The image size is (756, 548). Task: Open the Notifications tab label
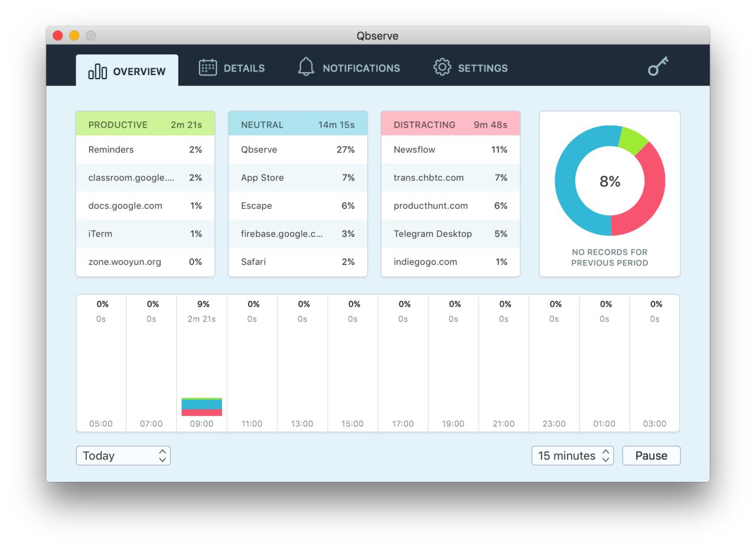pos(361,69)
